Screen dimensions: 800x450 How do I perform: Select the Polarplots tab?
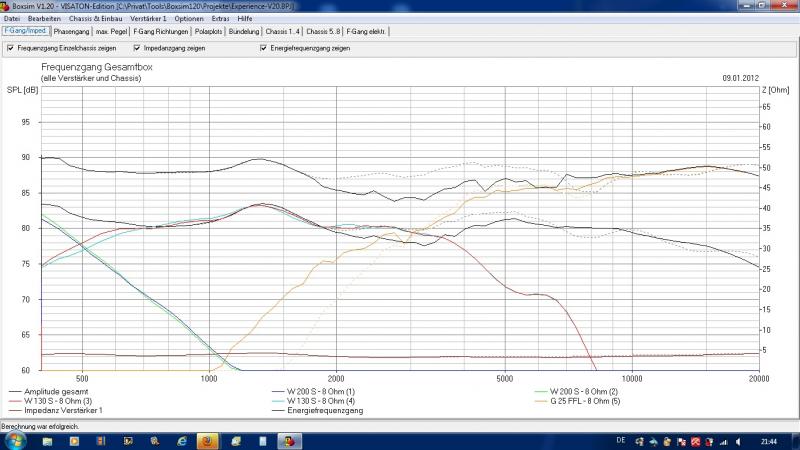click(x=209, y=32)
